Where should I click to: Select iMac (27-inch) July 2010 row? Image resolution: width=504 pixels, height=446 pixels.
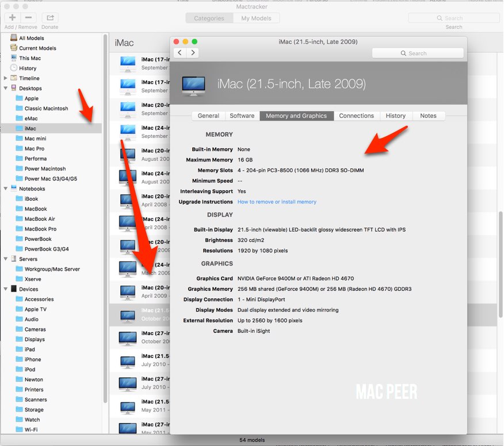click(139, 383)
